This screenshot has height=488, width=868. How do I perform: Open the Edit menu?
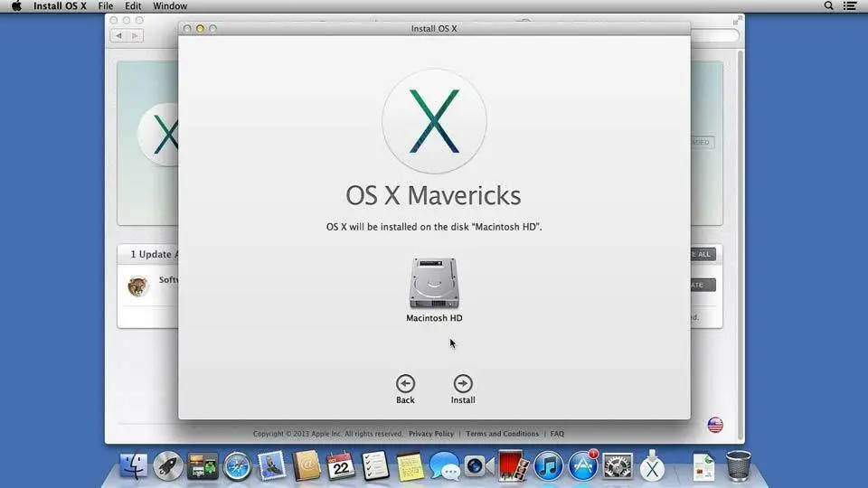pyautogui.click(x=133, y=6)
